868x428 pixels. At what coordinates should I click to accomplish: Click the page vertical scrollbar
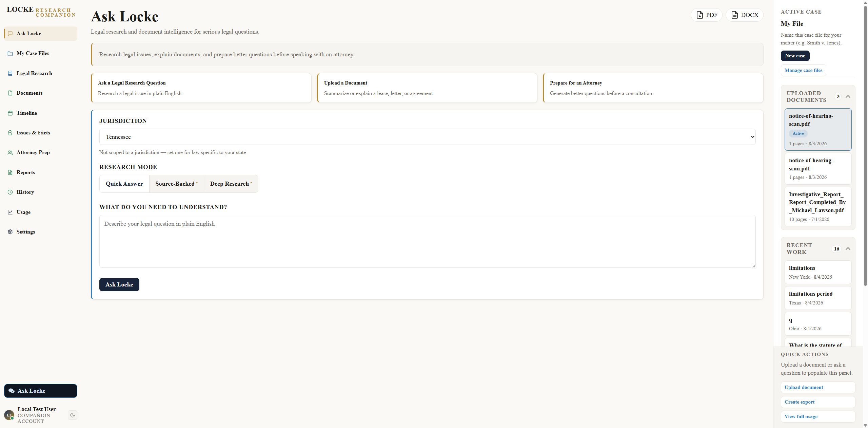865,146
